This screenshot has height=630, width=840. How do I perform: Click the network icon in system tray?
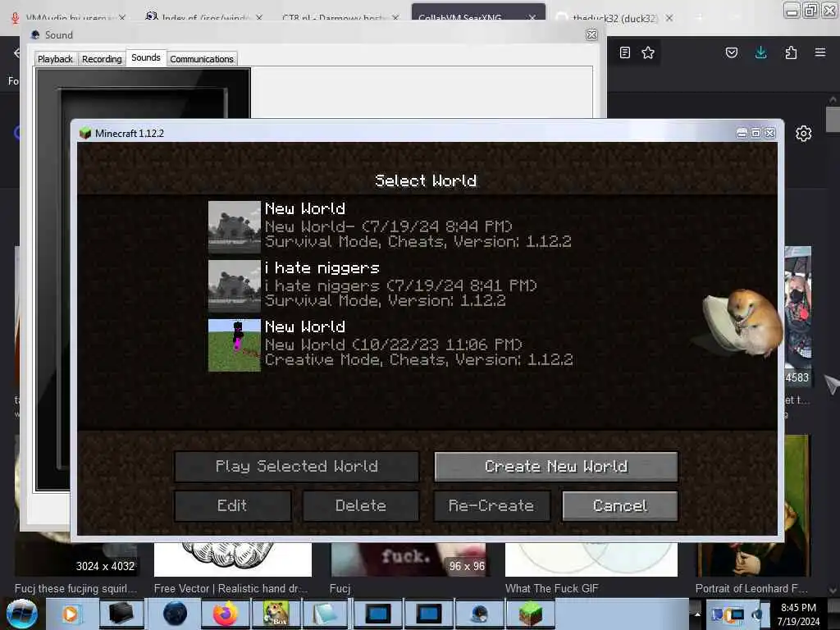(736, 614)
